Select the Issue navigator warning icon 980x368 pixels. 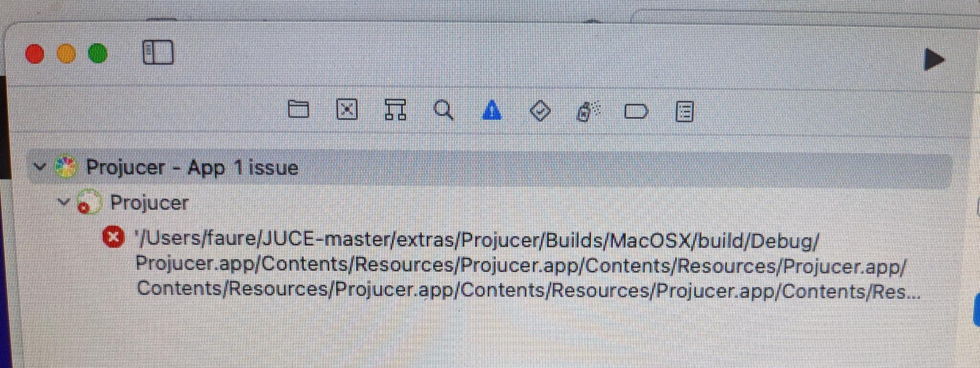pyautogui.click(x=492, y=111)
